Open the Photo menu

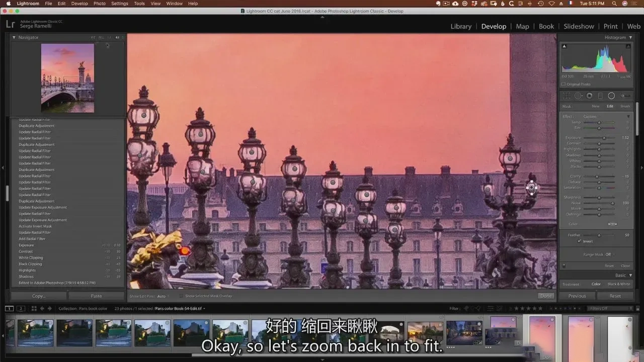pyautogui.click(x=100, y=4)
